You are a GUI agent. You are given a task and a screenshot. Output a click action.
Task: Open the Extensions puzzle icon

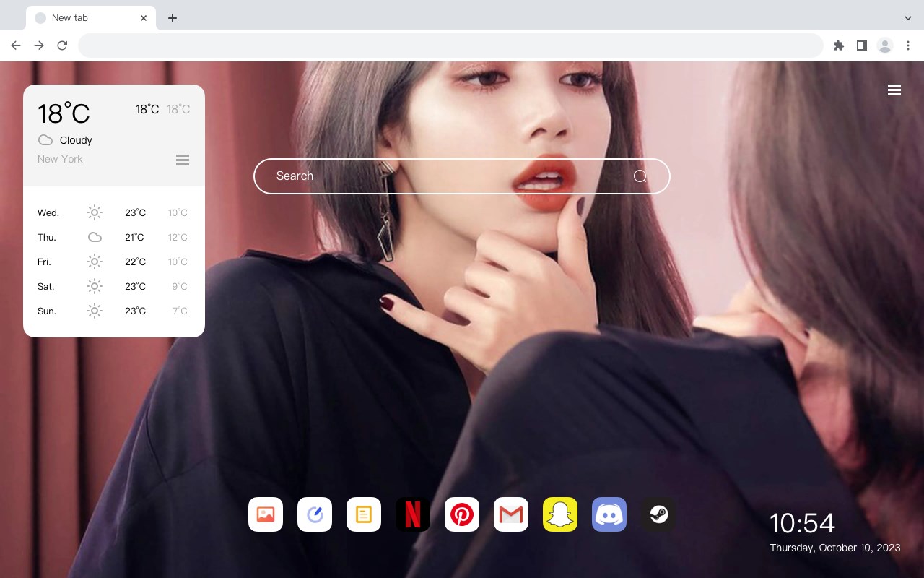coord(838,46)
